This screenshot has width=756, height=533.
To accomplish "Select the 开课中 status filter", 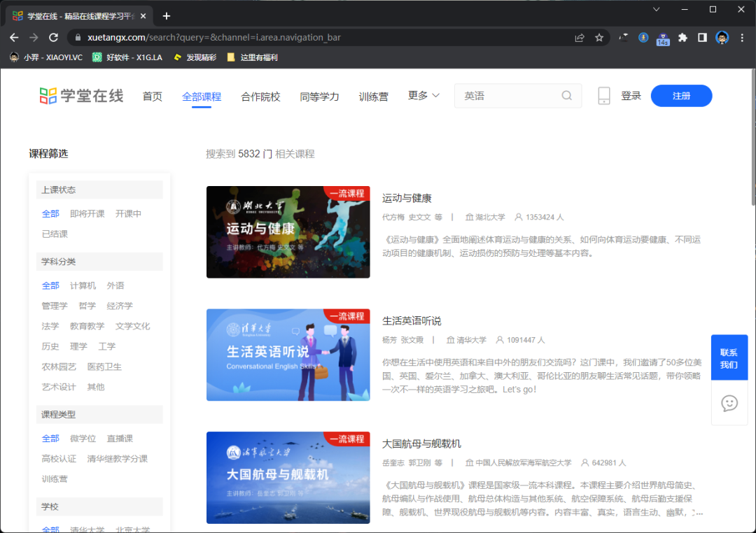I will click(128, 213).
